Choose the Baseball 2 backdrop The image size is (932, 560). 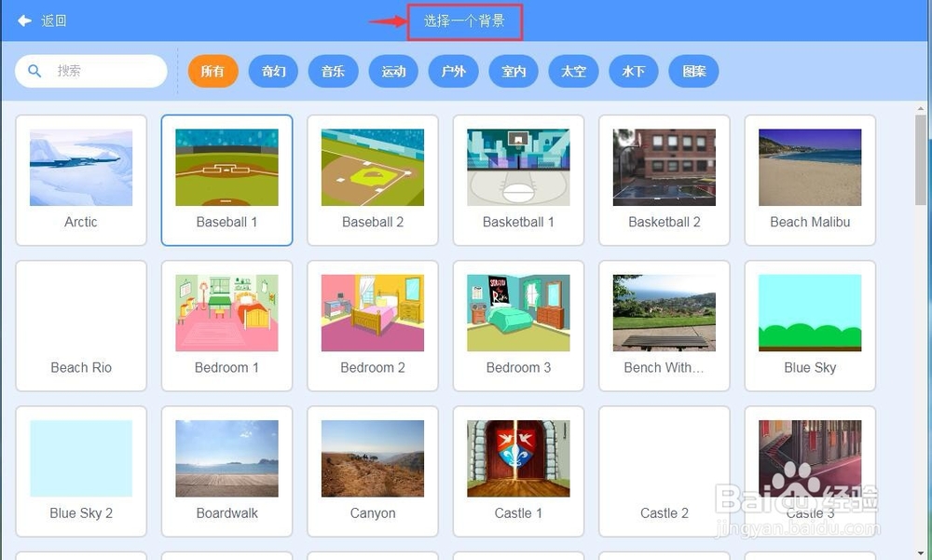pyautogui.click(x=373, y=180)
